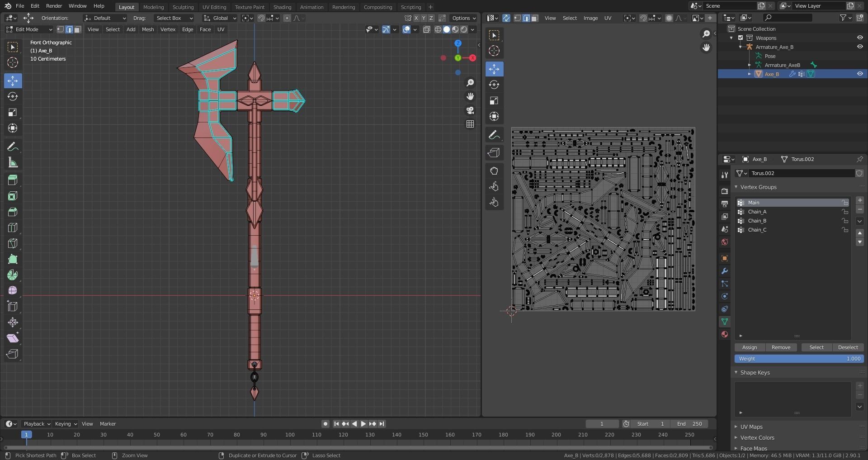This screenshot has width=868, height=460.
Task: Switch to orthographic/perspective grid view button
Action: tap(470, 124)
